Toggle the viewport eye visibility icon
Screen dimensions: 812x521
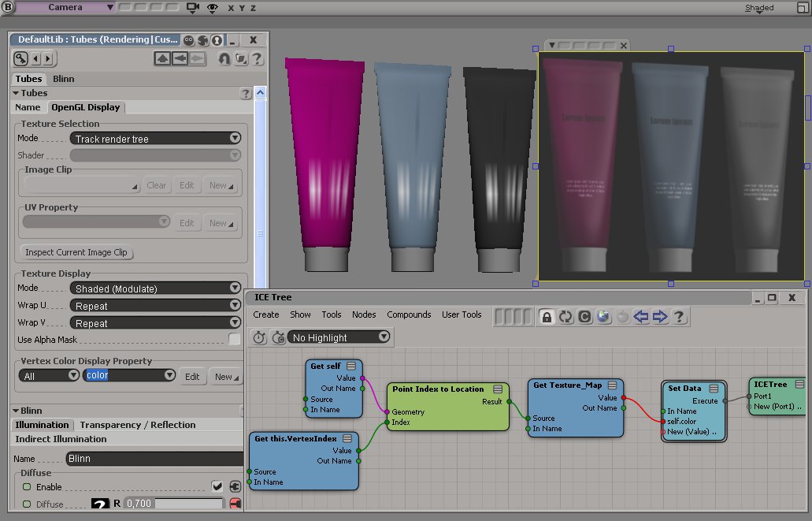pos(212,8)
